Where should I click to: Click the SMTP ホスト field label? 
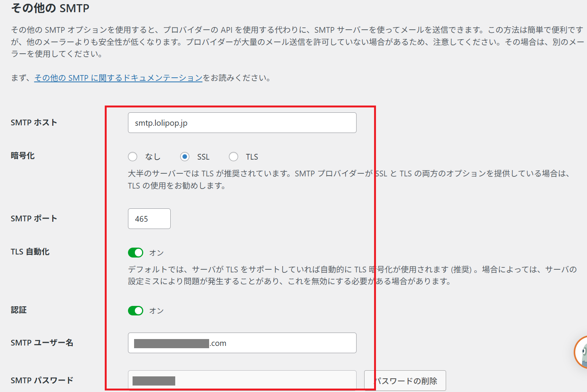tap(34, 123)
